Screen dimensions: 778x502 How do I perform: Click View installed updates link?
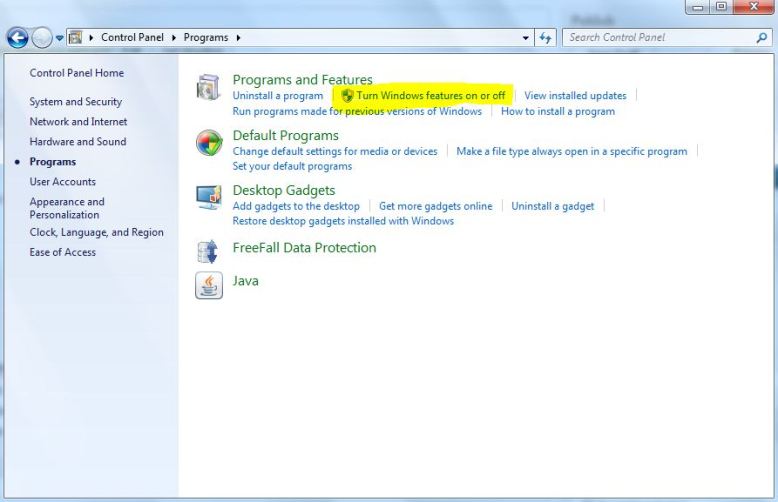coord(575,96)
